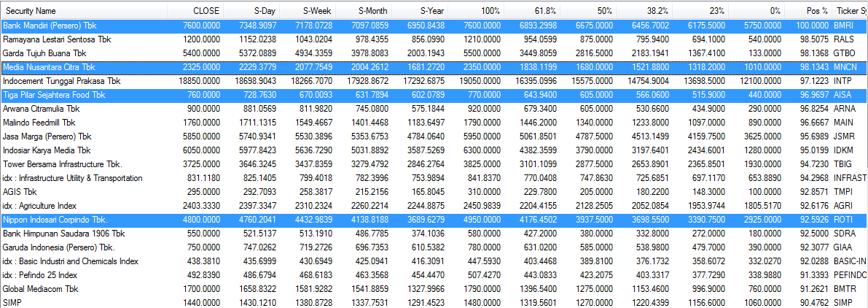Click 50% value 15575.0000
The height and width of the screenshot is (308, 868).
coord(593,81)
